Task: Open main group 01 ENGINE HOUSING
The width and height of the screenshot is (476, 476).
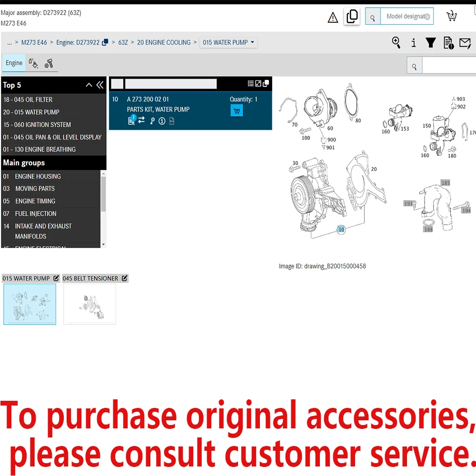Action: (x=51, y=177)
